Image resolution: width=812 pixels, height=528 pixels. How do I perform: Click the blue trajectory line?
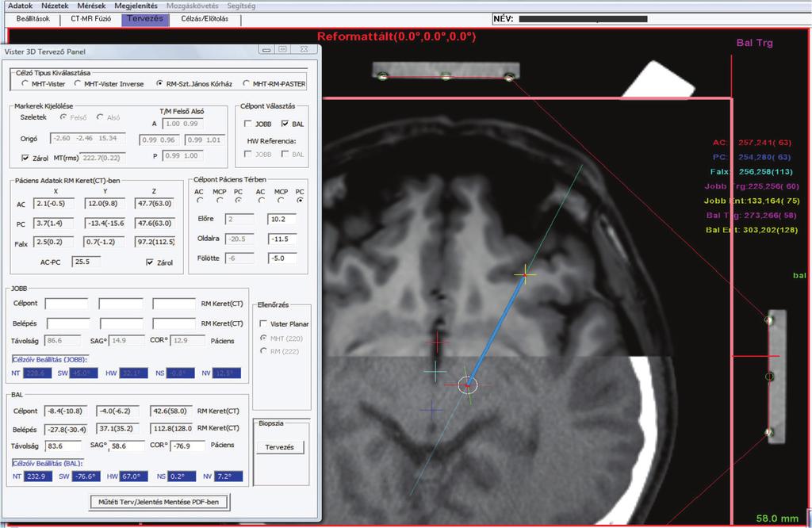[x=496, y=330]
